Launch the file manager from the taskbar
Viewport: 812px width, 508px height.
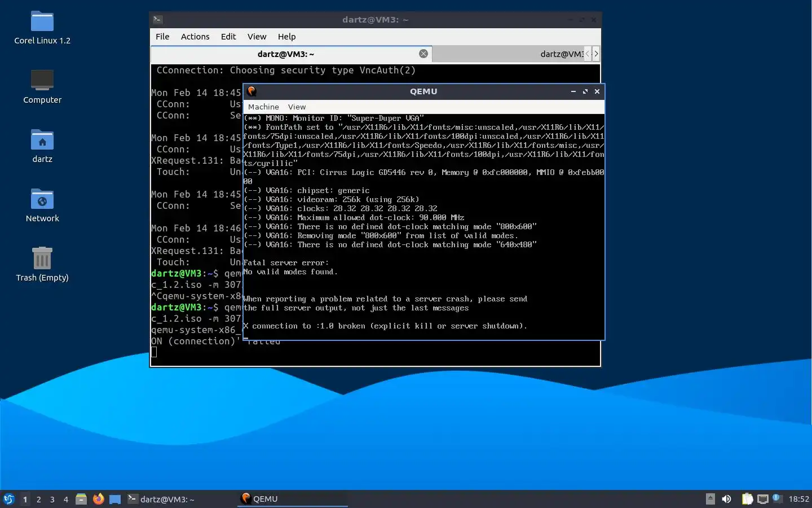point(81,499)
